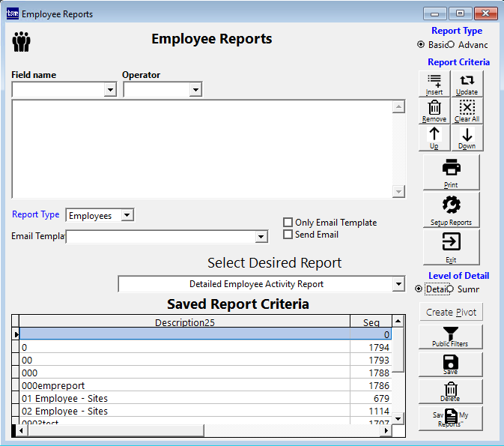Open the Select Desired Report dropdown

398,284
